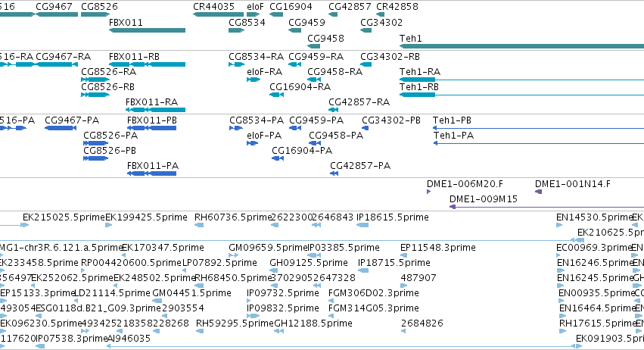Click the CR44035 gene feature
644x350 pixels.
click(x=218, y=14)
